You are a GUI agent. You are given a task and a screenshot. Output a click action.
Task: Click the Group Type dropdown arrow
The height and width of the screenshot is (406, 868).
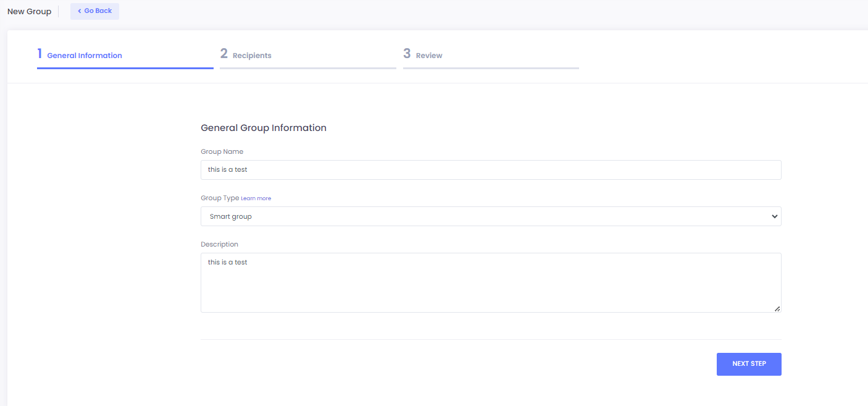point(774,216)
